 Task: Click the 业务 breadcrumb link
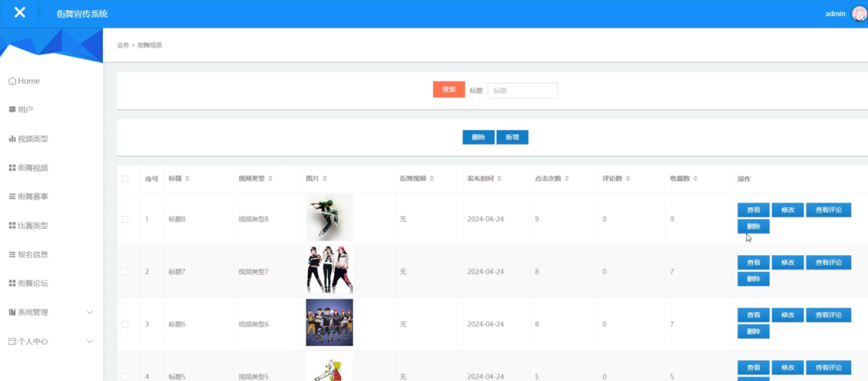pyautogui.click(x=123, y=45)
